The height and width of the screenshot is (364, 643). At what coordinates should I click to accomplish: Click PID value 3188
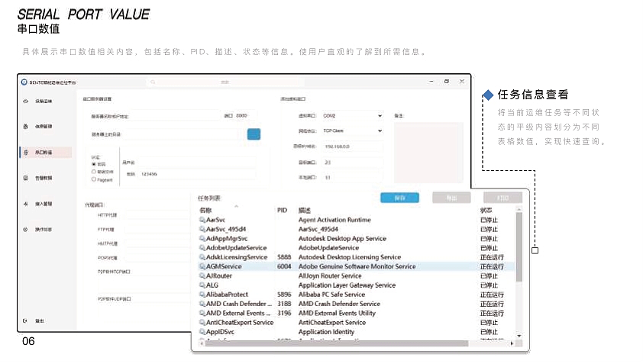coord(284,304)
